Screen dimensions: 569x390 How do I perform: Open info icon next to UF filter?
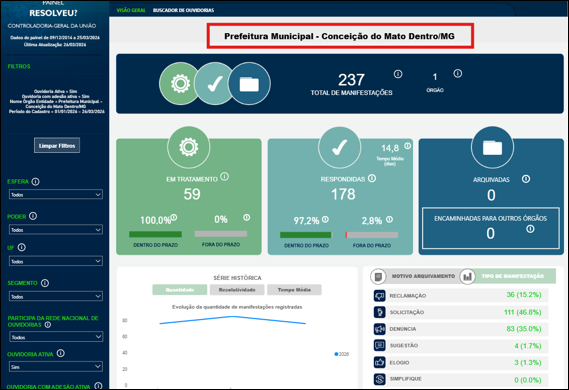click(22, 247)
